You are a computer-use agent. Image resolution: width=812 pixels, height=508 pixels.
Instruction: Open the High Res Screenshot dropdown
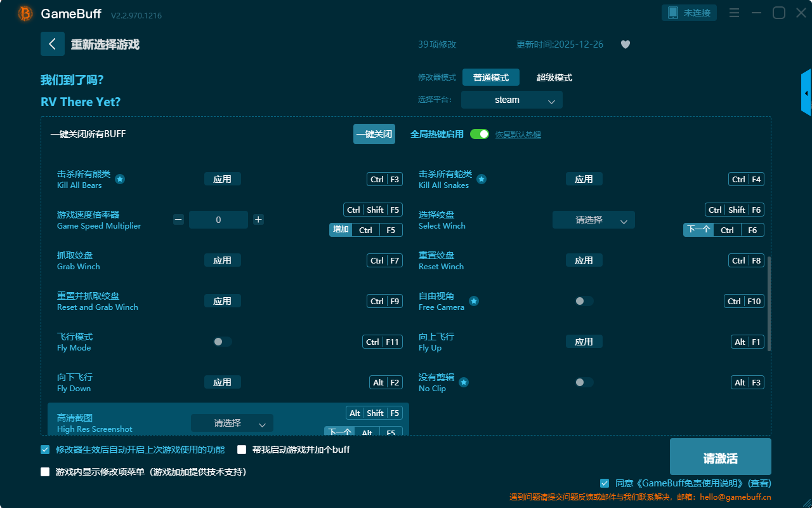232,423
